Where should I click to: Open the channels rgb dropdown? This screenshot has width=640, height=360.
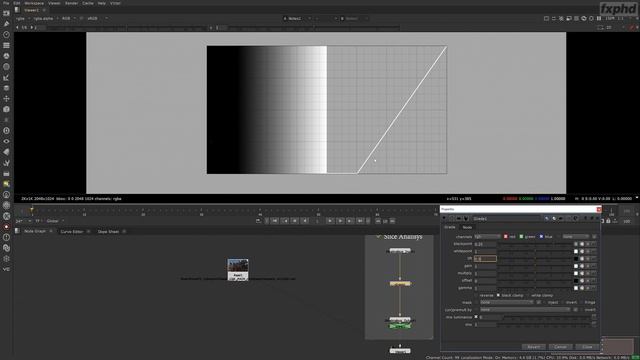click(487, 237)
